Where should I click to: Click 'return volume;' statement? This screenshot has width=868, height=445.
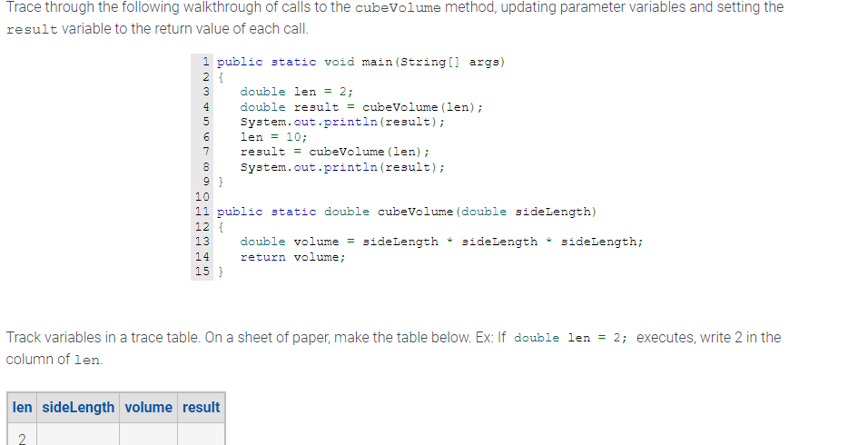[292, 257]
